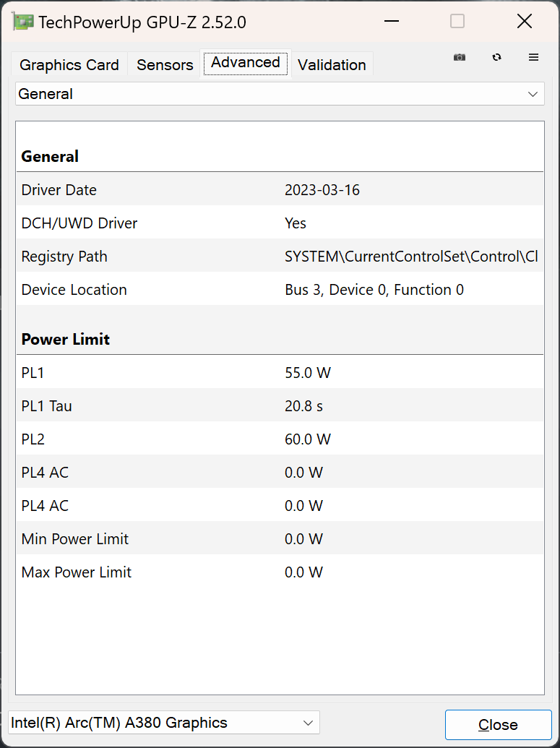Open the Intel Arc A380 GPU selector

pyautogui.click(x=163, y=723)
